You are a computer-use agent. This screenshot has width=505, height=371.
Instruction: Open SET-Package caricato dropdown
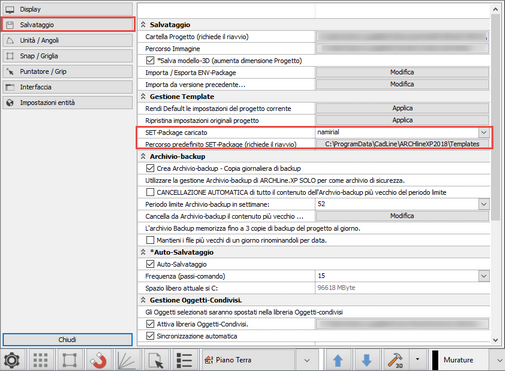click(484, 132)
